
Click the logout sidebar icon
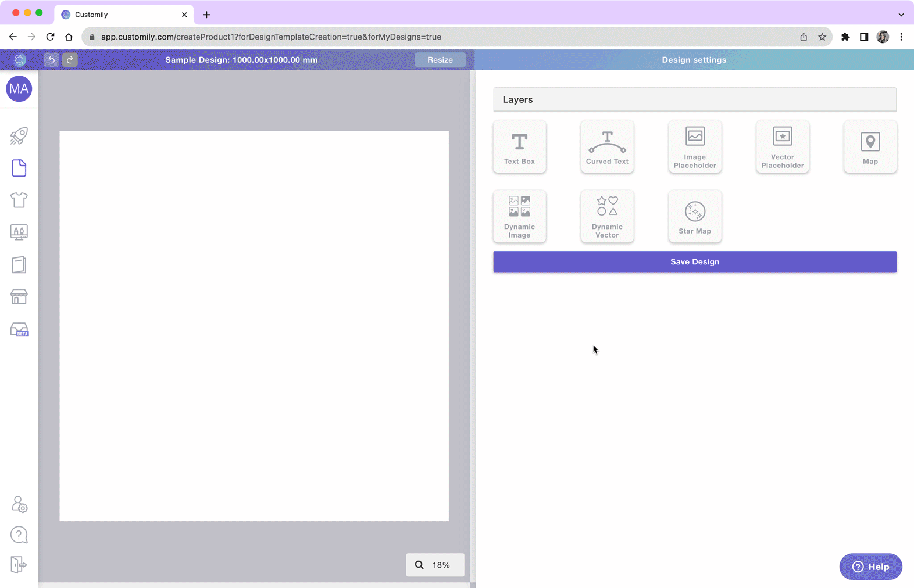pyautogui.click(x=19, y=564)
